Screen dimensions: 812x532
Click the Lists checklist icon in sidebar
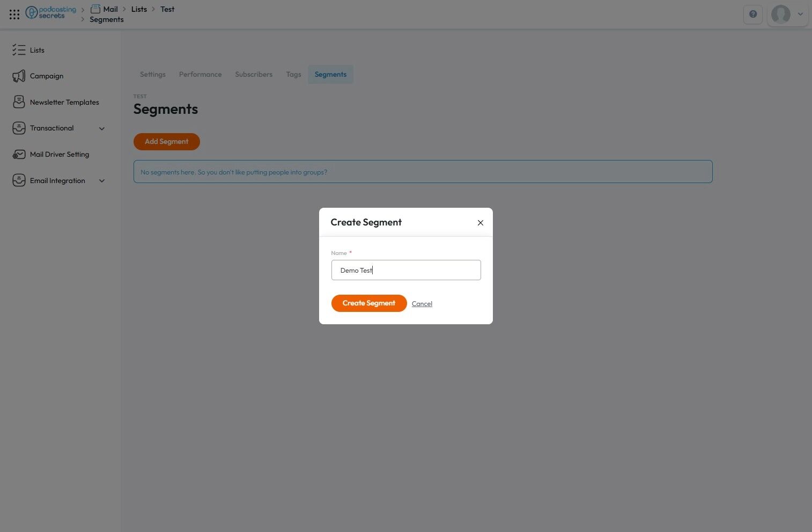(19, 50)
